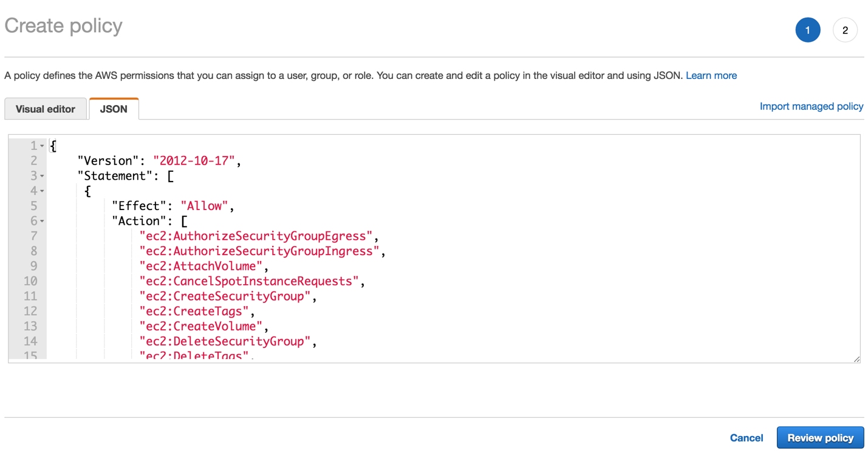Collapse the fold arrow on line 4
Image resolution: width=868 pixels, height=453 pixels.
pyautogui.click(x=42, y=191)
